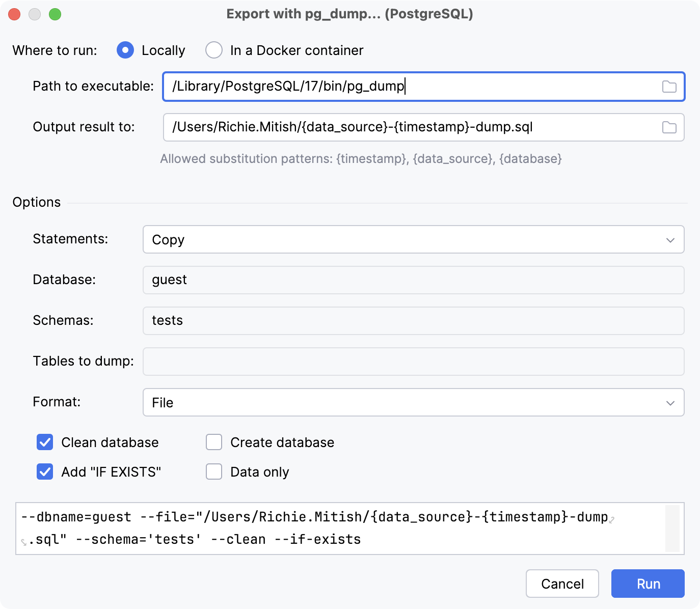Click the scroll indicator in the command preview
The image size is (700, 609).
coord(674,529)
